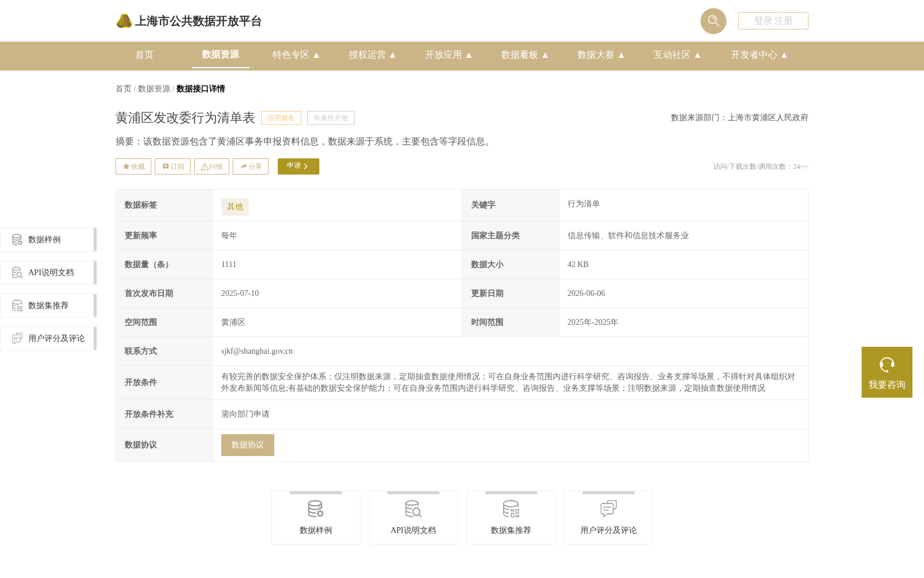The image size is (924, 578).
Task: Click the star icon on 收藏
Action: (126, 166)
